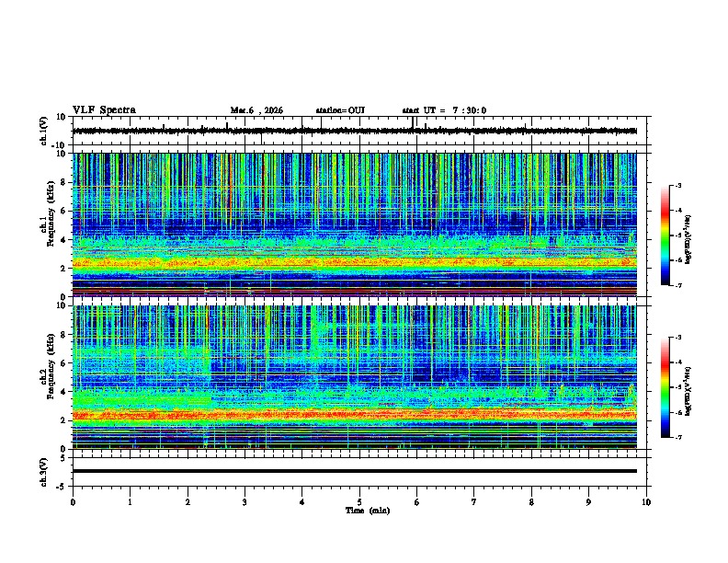Screen dimensions: 728x563
Task: Click the yellow 2 kHz band in ch.1 spectrogram
Action: click(355, 263)
